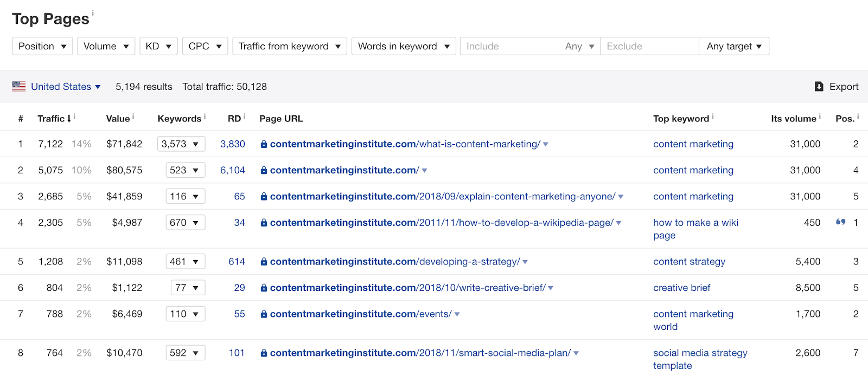Viewport: 868px width, 376px height.
Task: Click the info icon beside Top Pages title
Action: click(x=93, y=13)
